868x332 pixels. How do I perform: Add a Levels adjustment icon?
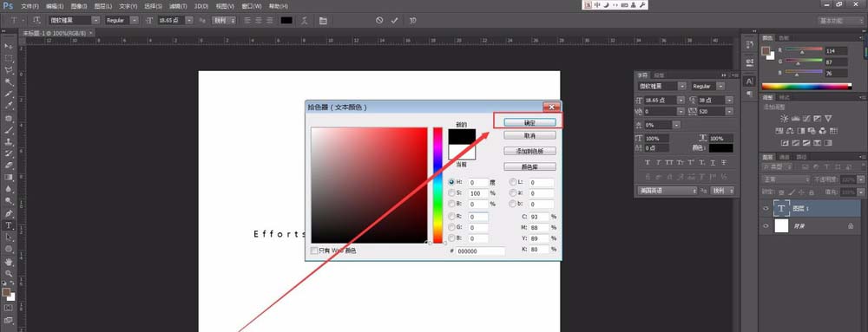[x=795, y=118]
